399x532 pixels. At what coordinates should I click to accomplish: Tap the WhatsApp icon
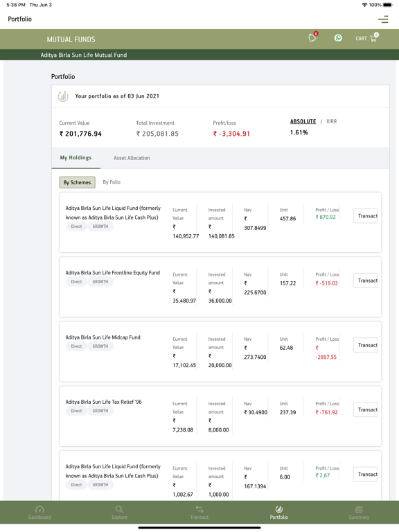click(338, 38)
